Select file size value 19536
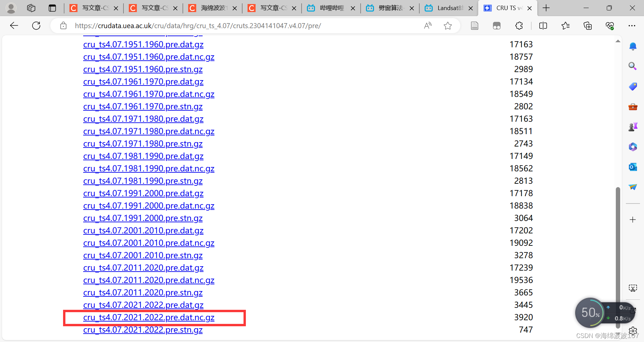644x342 pixels. [x=521, y=280]
